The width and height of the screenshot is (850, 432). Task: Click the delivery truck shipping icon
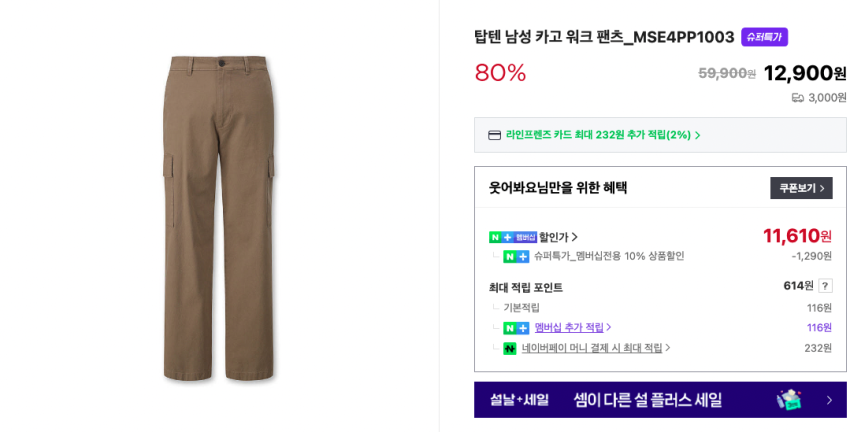point(798,98)
